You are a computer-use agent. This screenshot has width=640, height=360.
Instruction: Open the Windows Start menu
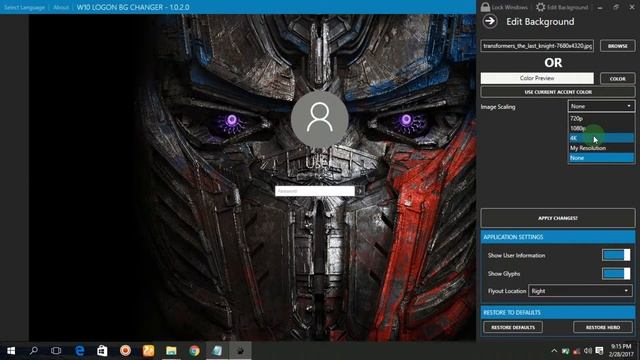(x=11, y=351)
